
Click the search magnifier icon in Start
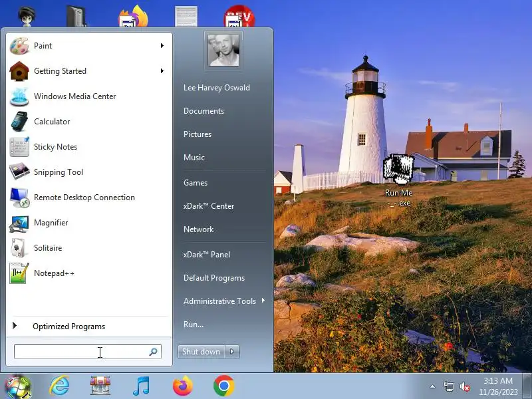154,352
